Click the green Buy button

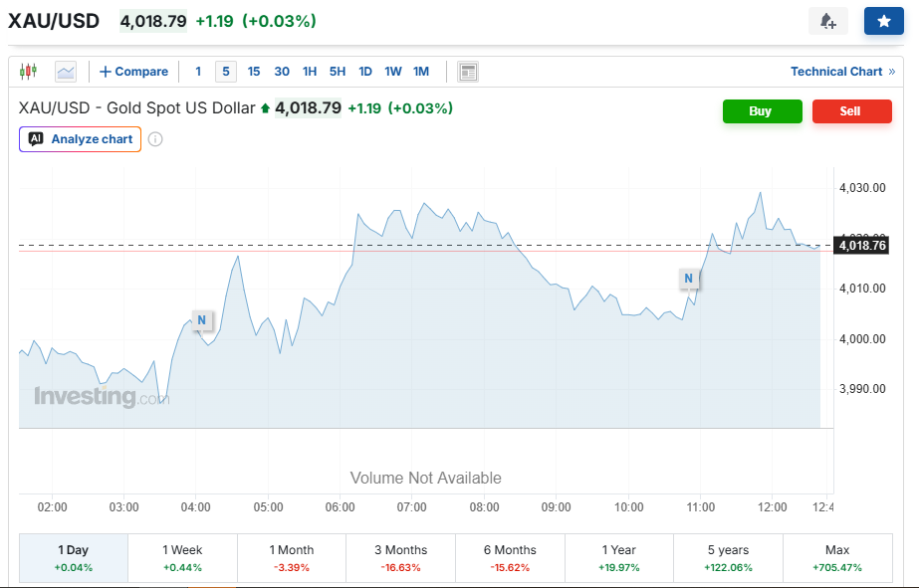pos(763,111)
